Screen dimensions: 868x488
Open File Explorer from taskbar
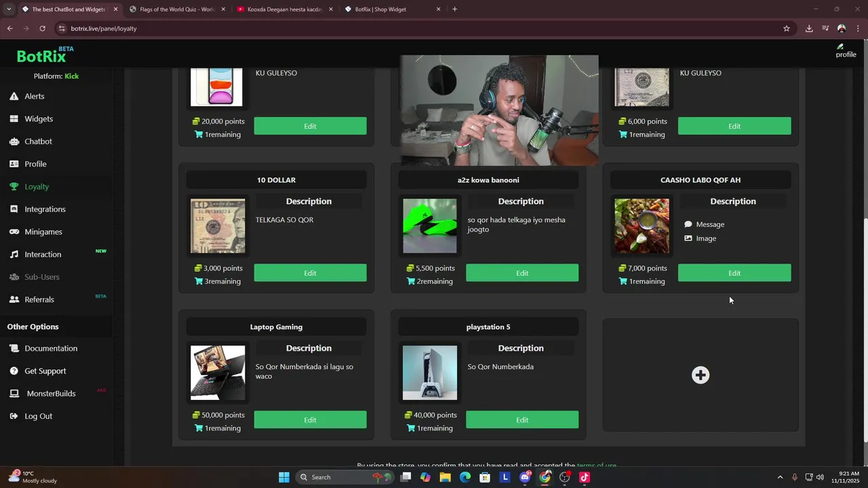445,477
